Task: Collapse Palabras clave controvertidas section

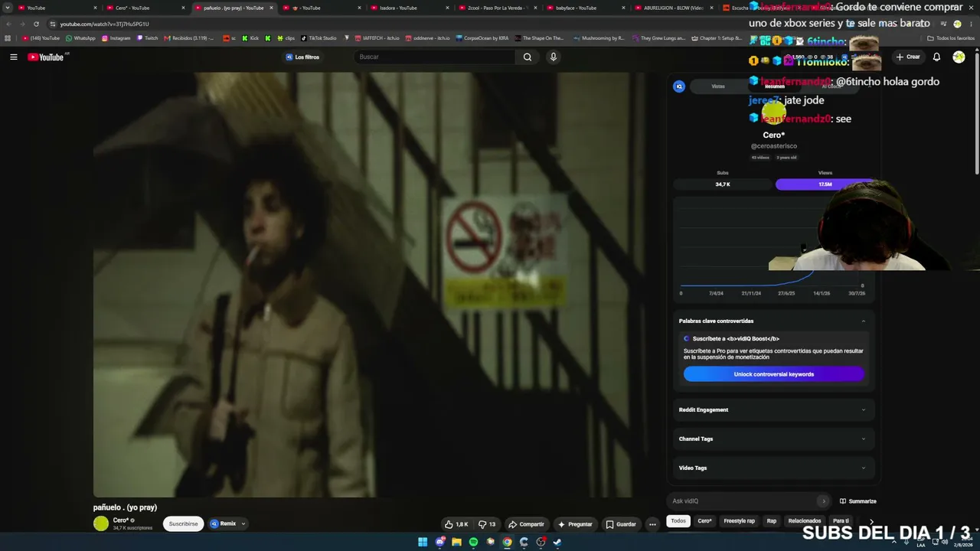Action: coord(864,321)
